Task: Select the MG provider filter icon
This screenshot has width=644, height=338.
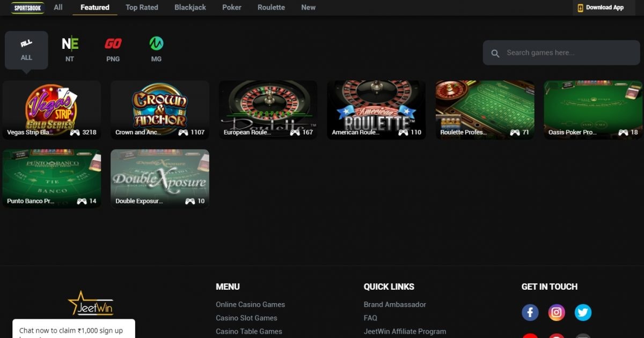Action: 156,45
